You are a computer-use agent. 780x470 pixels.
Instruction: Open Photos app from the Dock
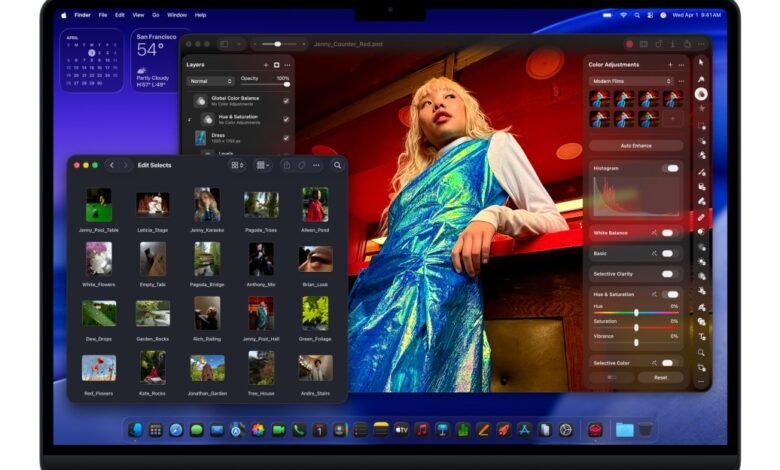click(x=258, y=430)
